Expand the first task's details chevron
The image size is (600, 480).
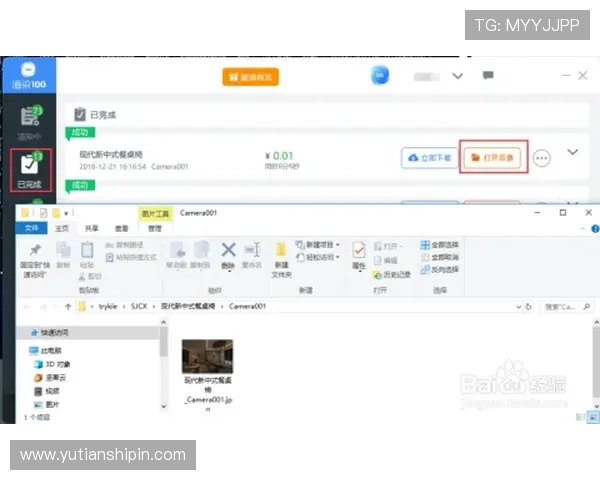(x=572, y=152)
